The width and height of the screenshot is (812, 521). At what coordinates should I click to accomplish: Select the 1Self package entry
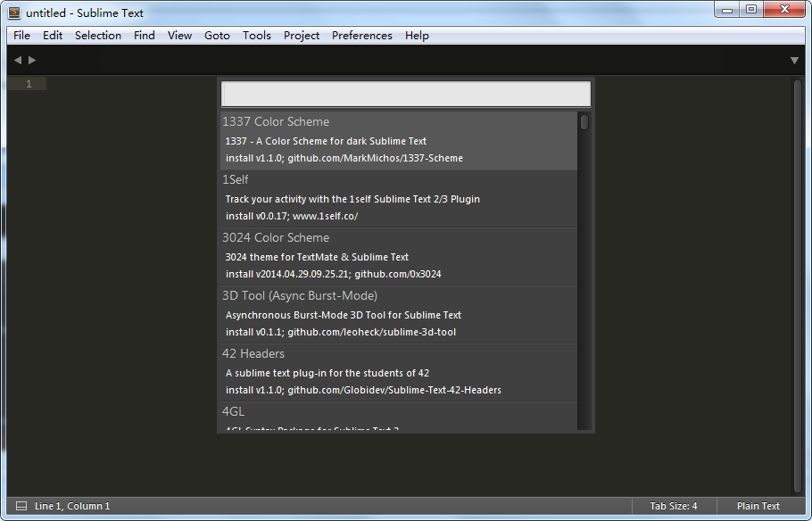[x=398, y=199]
